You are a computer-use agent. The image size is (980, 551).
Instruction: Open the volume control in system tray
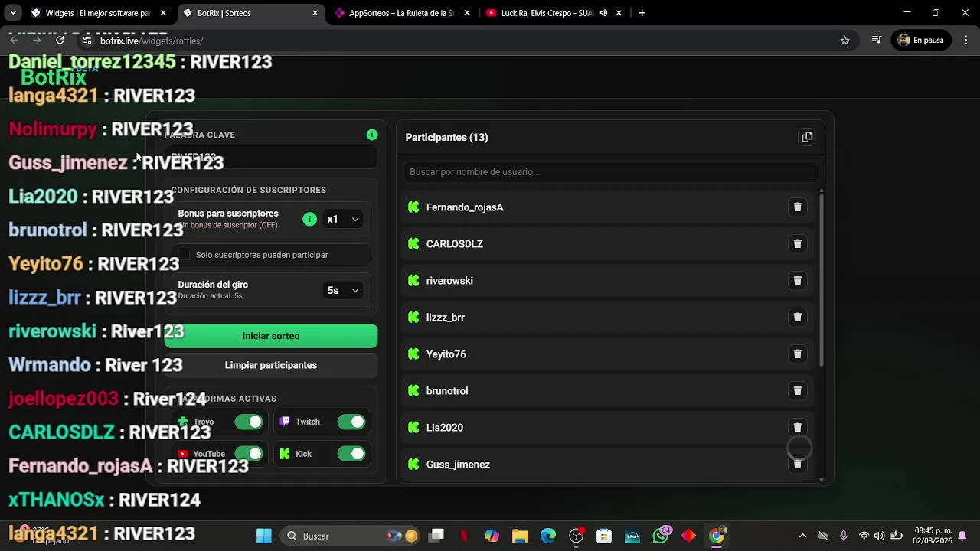coord(879,536)
